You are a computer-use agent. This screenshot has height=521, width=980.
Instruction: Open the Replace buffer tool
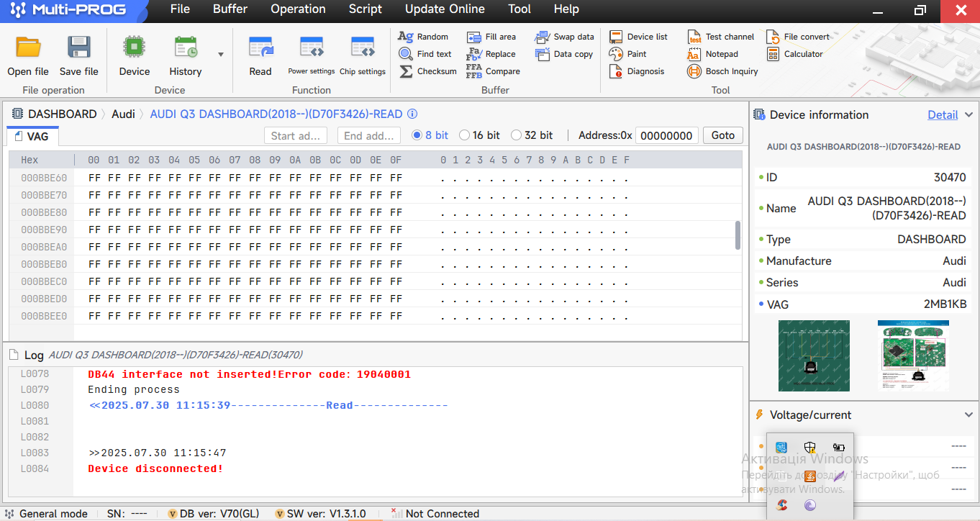coord(491,54)
